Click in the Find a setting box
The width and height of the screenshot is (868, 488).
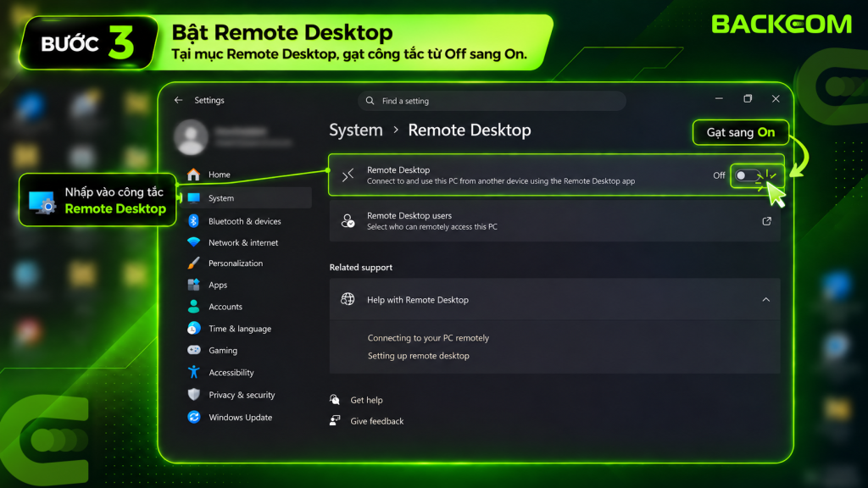pyautogui.click(x=492, y=101)
